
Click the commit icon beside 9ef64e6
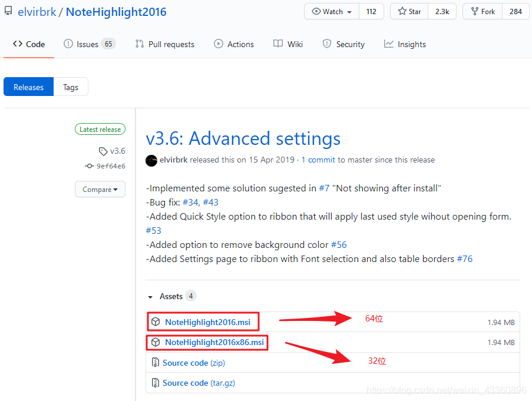[x=89, y=165]
